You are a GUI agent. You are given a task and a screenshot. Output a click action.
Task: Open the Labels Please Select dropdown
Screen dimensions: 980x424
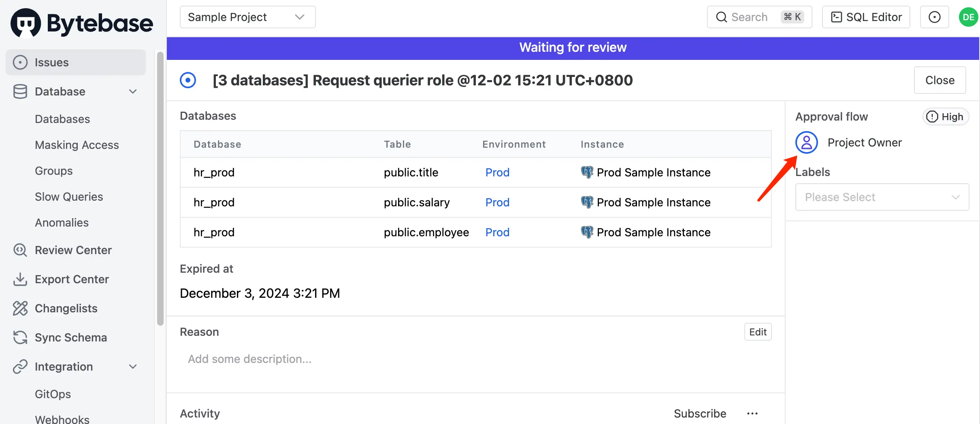(882, 197)
